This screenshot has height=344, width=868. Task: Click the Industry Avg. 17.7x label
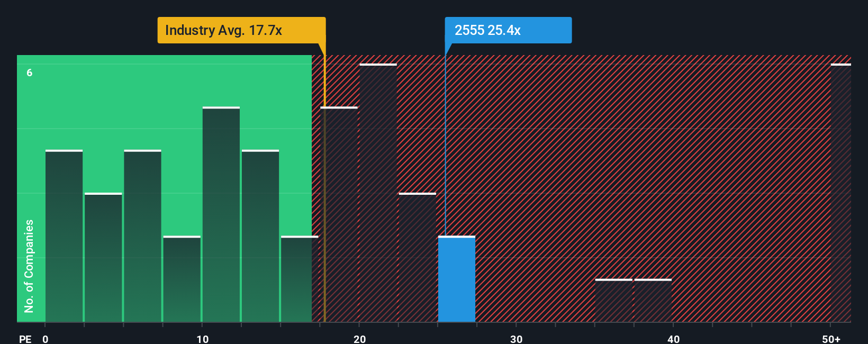(241, 30)
